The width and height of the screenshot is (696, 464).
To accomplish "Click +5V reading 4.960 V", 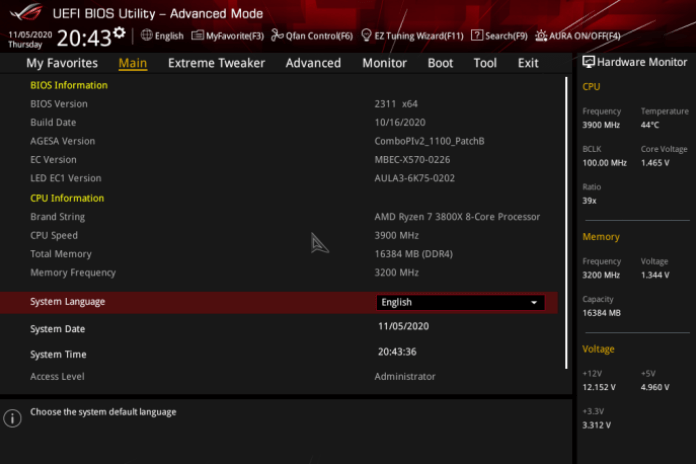I will tap(655, 387).
